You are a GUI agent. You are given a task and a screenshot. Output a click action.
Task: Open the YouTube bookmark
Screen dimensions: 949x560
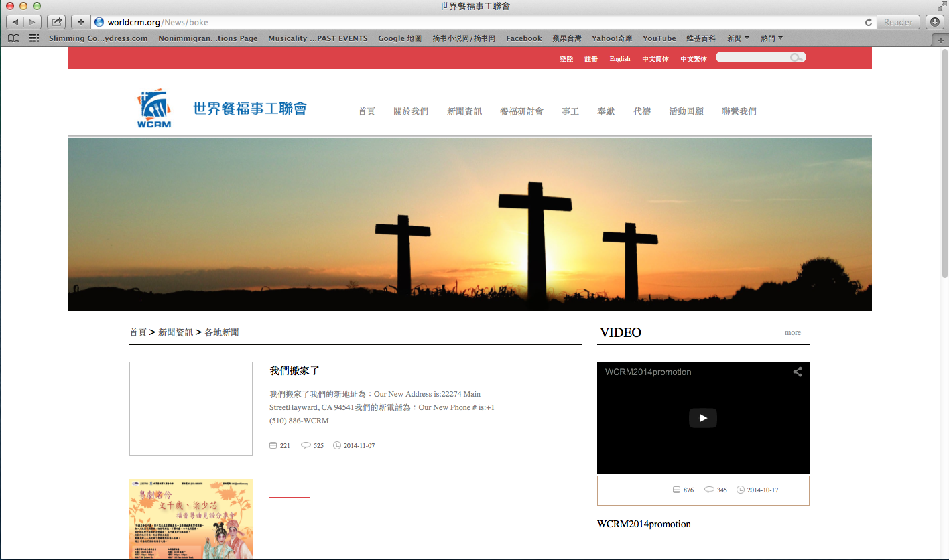click(x=659, y=38)
